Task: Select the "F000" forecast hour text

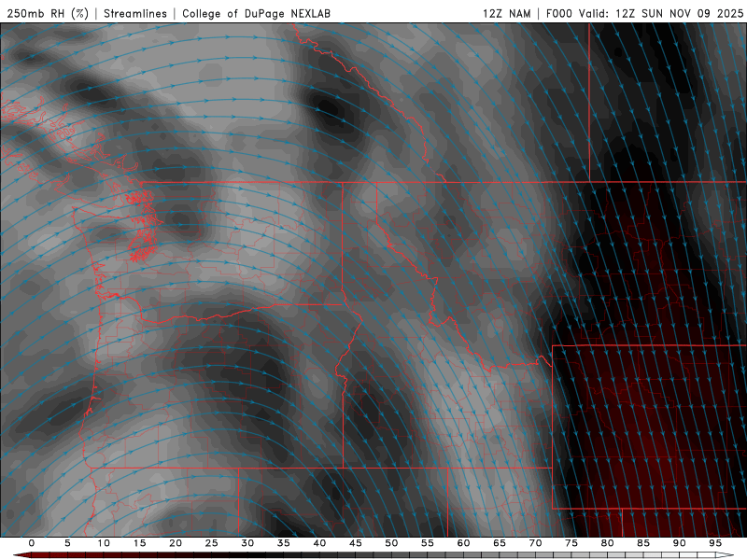Action: [558, 13]
